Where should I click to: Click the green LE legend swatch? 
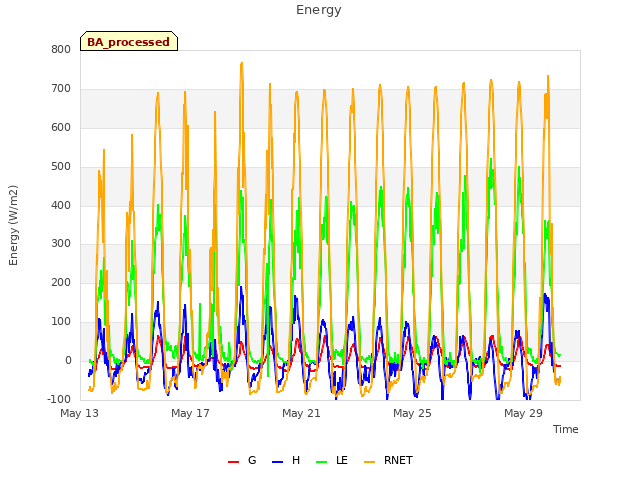(322, 462)
